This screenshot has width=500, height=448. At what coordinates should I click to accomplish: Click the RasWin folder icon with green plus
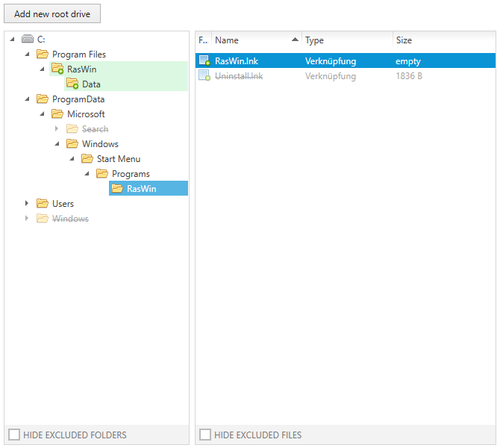(x=57, y=69)
